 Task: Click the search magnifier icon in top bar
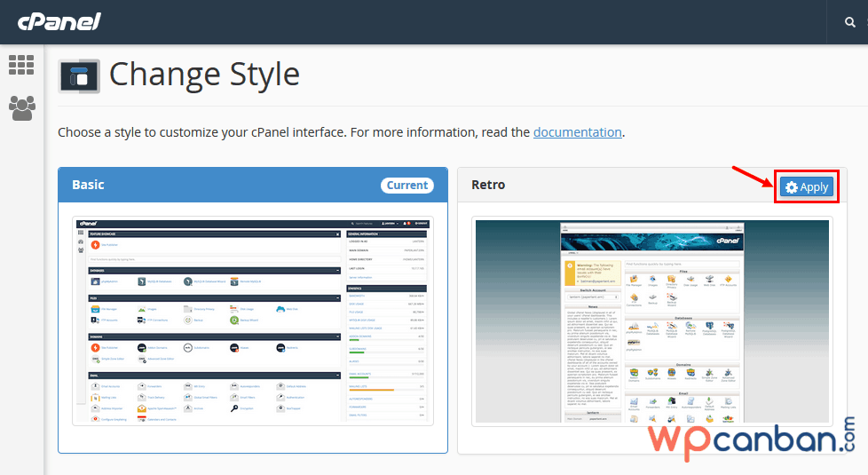pyautogui.click(x=849, y=22)
